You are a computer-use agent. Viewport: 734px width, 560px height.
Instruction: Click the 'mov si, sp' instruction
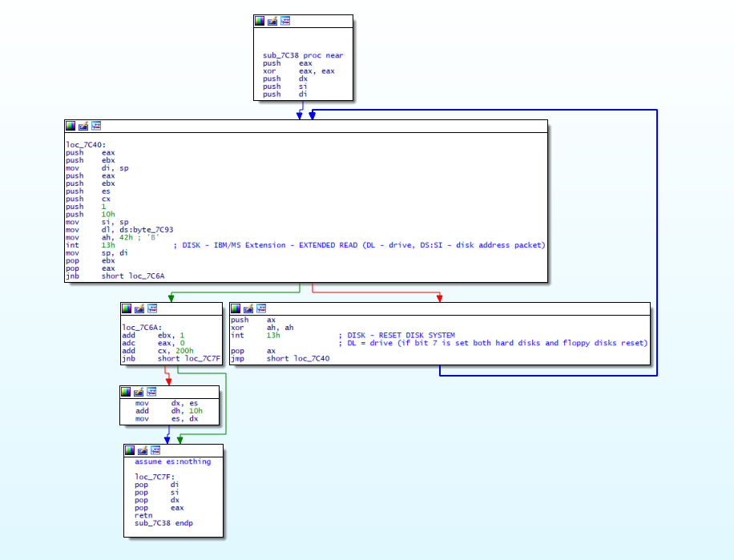click(x=97, y=222)
